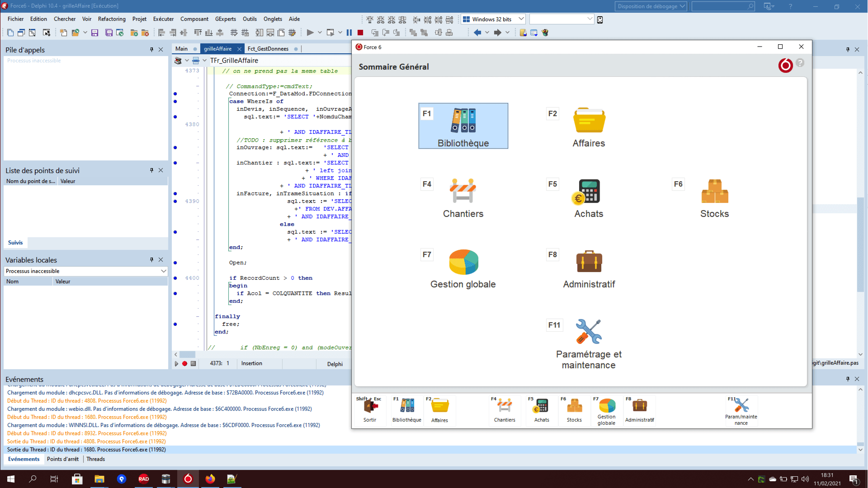Switch to the Points d'arrêt tab
Screen dimensions: 868x488
(x=63, y=459)
